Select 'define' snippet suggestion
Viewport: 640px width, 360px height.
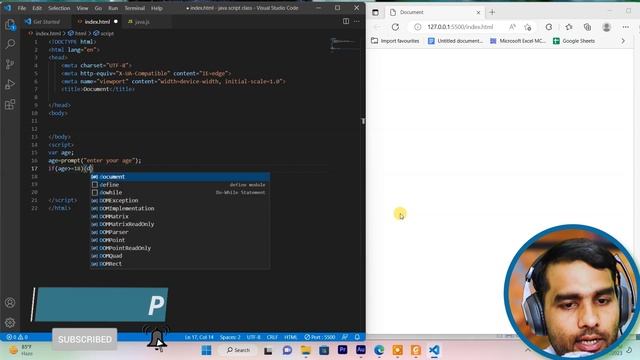(180, 184)
